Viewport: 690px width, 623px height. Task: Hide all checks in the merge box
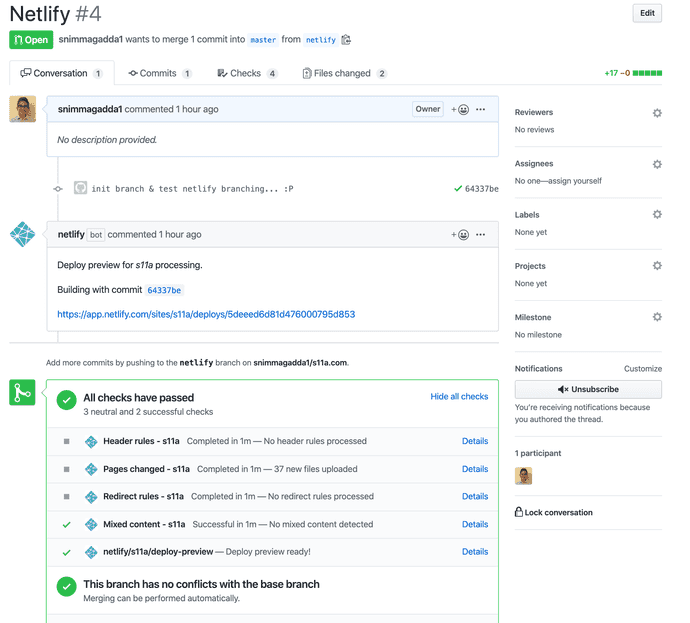coord(459,396)
